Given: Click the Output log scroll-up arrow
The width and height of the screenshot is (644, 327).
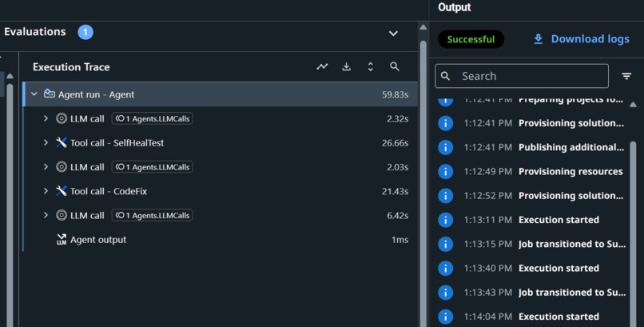Looking at the screenshot, I should coord(634,105).
